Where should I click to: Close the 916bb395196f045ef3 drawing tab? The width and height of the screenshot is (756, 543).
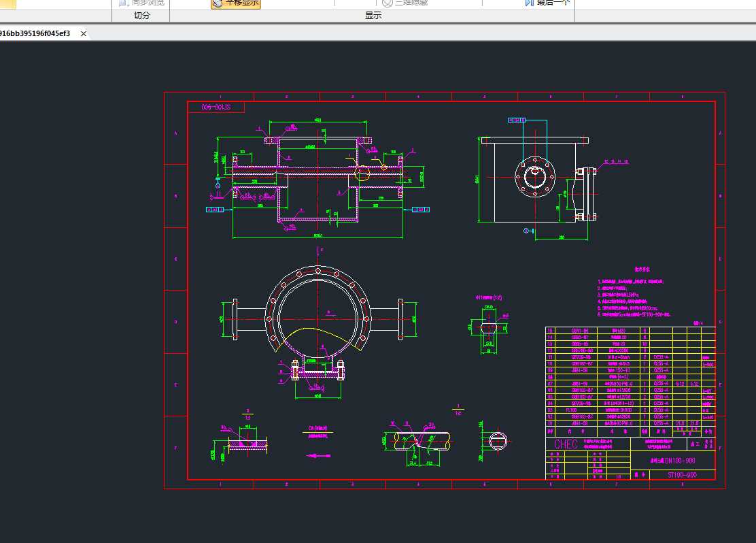click(84, 33)
